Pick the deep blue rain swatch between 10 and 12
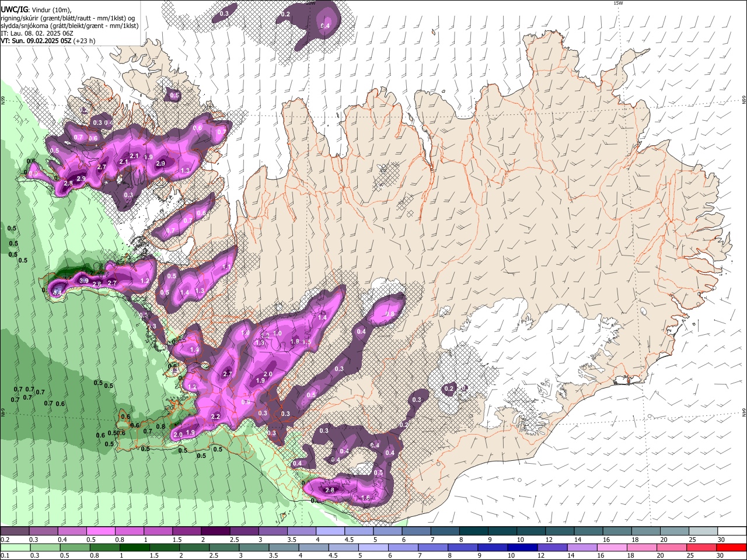 point(521,548)
